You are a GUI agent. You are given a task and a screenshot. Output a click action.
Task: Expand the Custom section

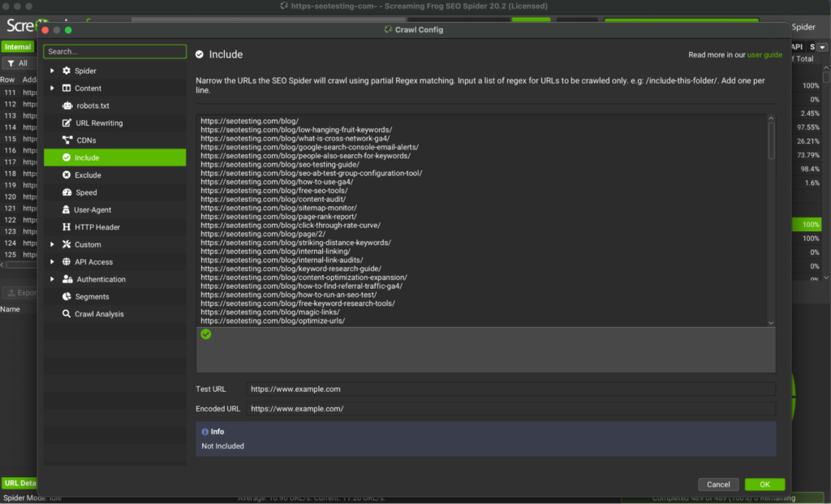pyautogui.click(x=53, y=244)
